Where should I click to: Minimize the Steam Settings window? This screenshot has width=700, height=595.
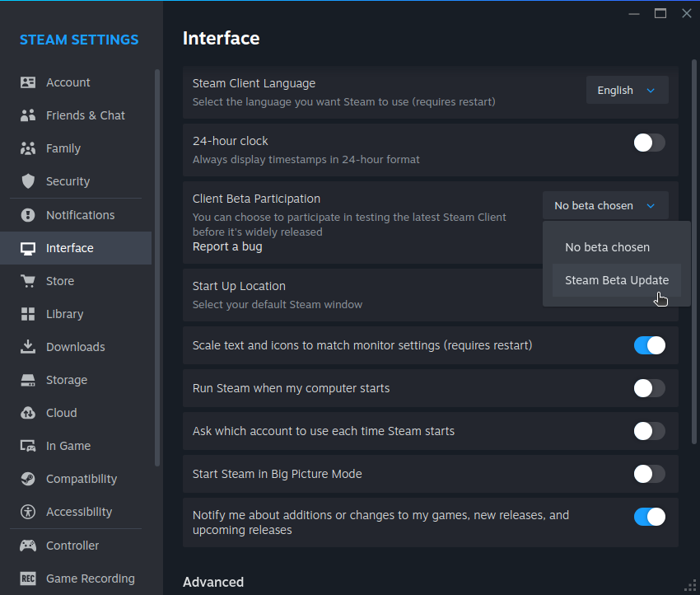(x=634, y=13)
